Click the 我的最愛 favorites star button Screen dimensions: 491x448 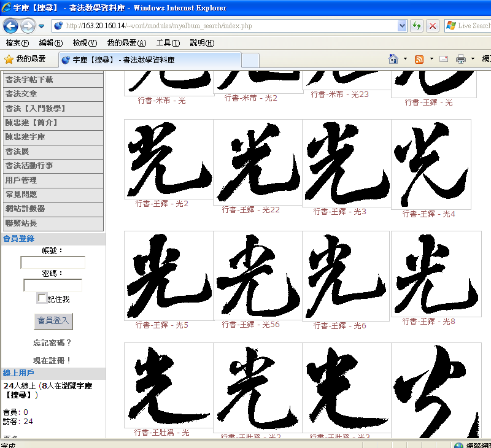tap(25, 59)
